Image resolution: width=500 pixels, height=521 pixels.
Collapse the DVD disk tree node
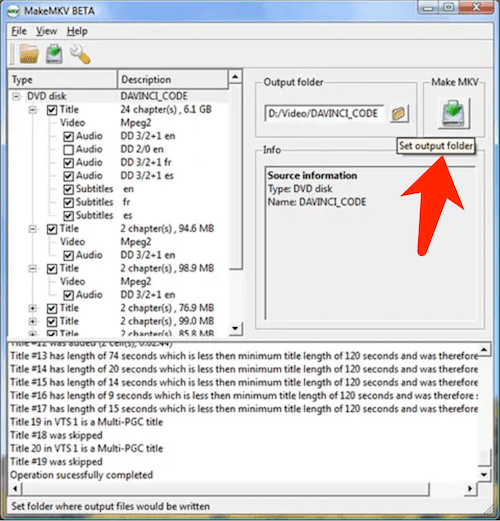point(16,97)
